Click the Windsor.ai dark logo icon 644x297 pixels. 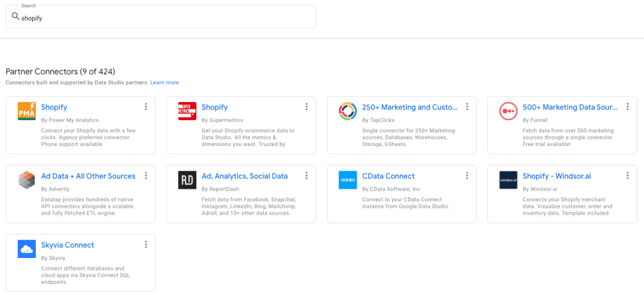pos(508,180)
